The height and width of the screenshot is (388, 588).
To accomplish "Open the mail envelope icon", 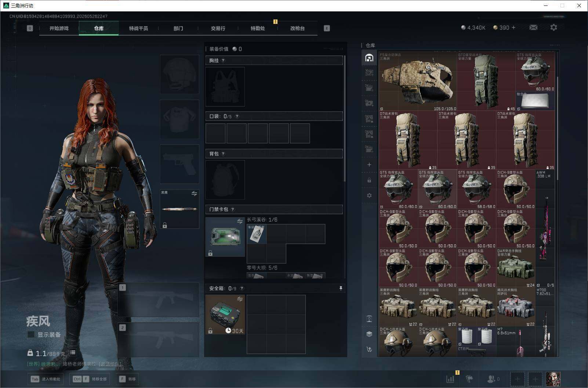I will coord(533,28).
